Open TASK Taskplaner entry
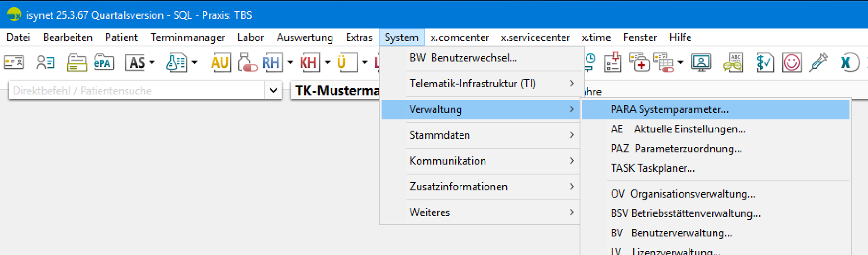This screenshot has height=255, width=868. tap(652, 168)
